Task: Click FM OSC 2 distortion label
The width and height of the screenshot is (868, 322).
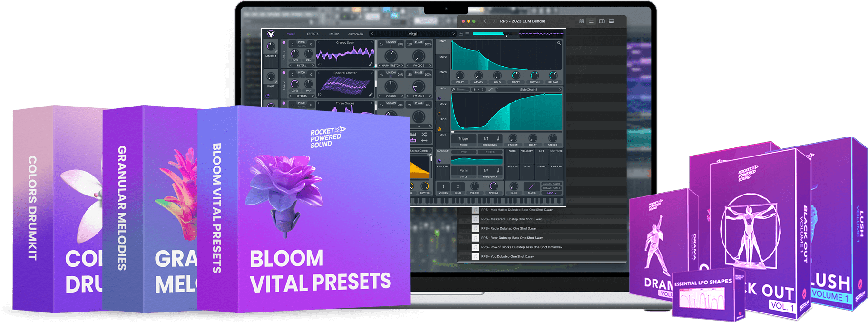Action: click(x=419, y=65)
